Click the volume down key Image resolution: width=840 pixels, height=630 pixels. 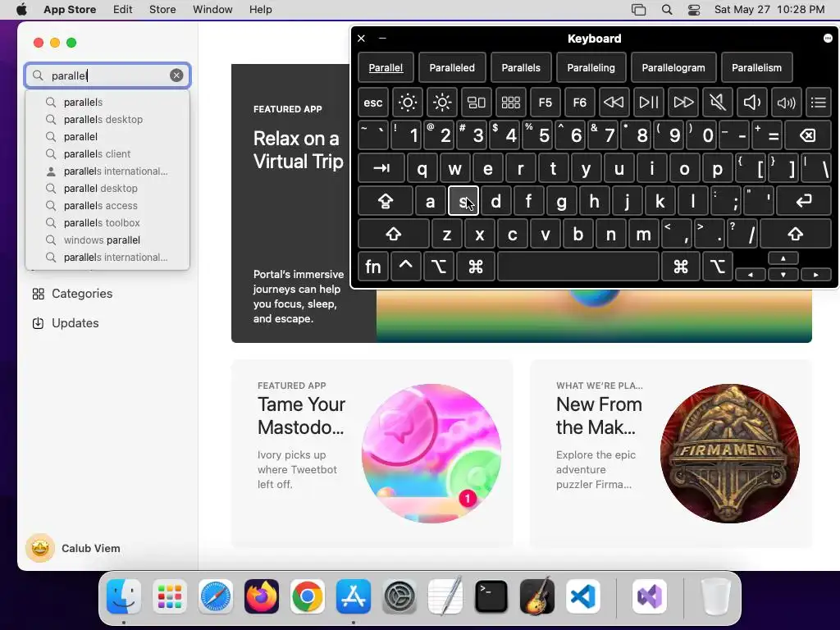[x=751, y=103]
